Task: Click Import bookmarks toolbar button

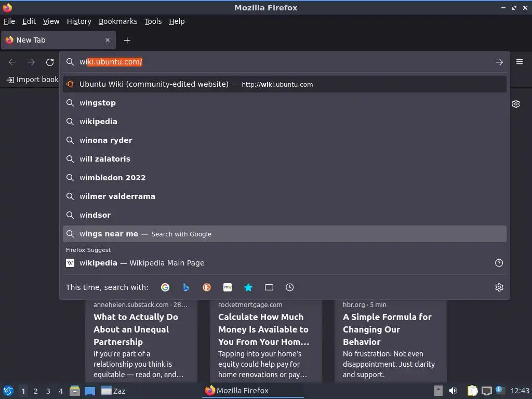Action: (x=33, y=79)
